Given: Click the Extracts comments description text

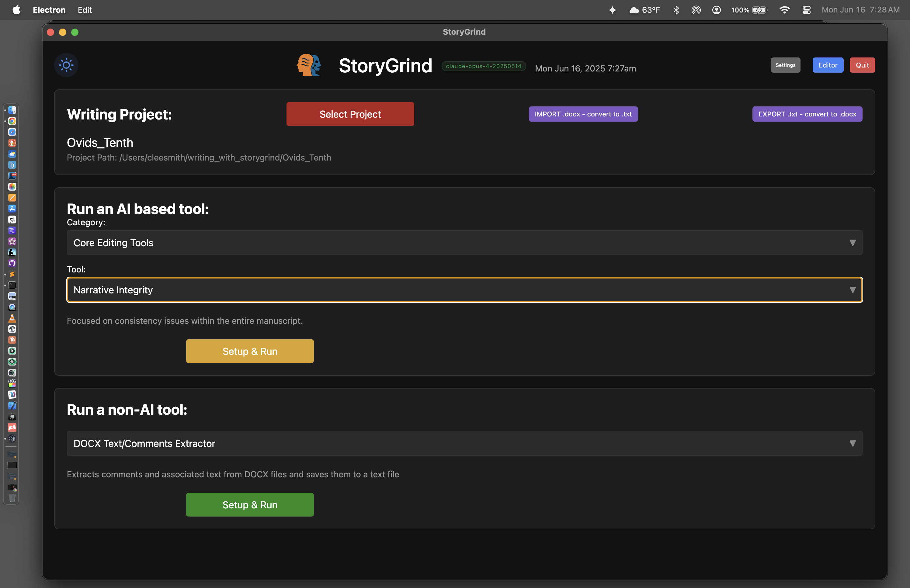Looking at the screenshot, I should [x=233, y=474].
